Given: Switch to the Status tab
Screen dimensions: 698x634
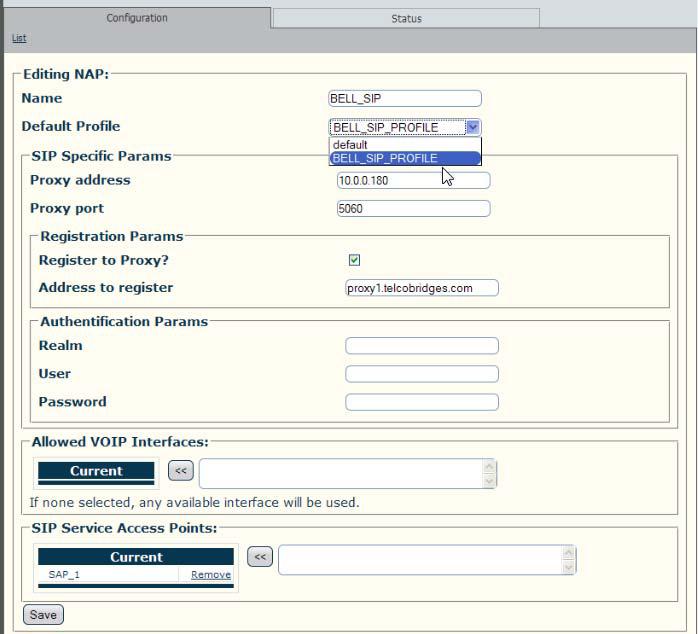Looking at the screenshot, I should [x=406, y=18].
